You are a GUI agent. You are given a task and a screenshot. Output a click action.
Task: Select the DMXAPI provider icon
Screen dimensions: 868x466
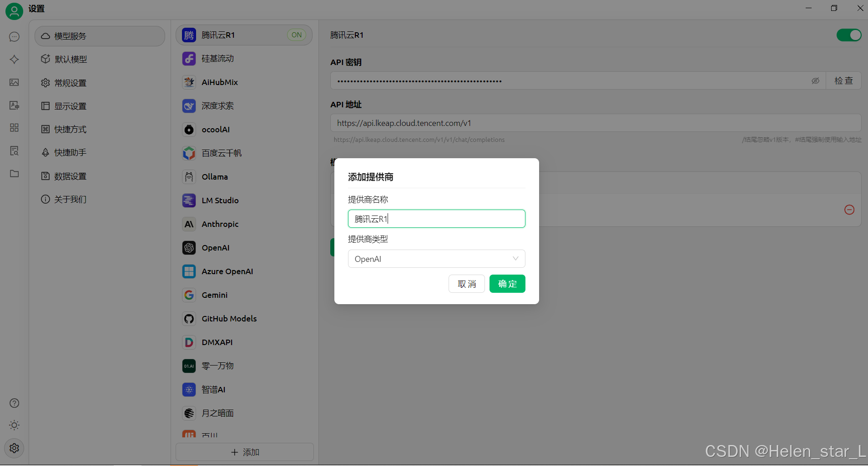tap(189, 342)
